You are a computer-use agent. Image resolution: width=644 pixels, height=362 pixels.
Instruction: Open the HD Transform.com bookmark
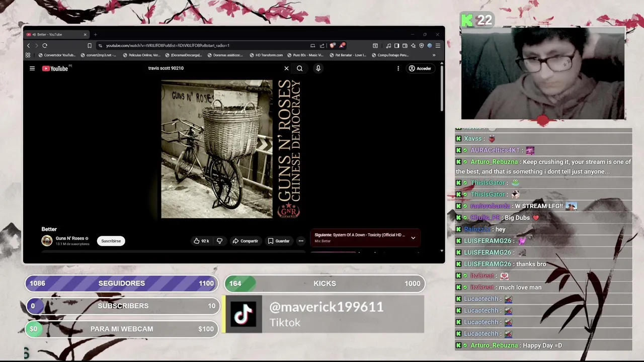(x=266, y=55)
